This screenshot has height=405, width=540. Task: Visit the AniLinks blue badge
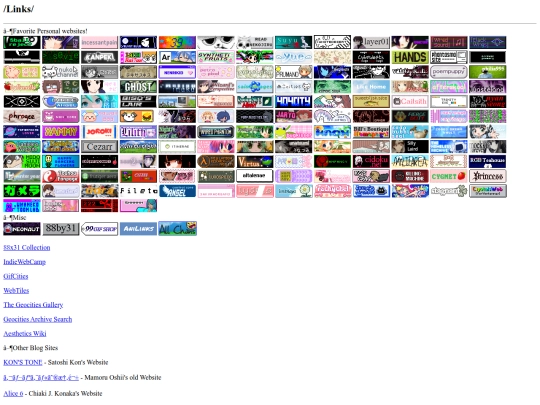tap(138, 229)
